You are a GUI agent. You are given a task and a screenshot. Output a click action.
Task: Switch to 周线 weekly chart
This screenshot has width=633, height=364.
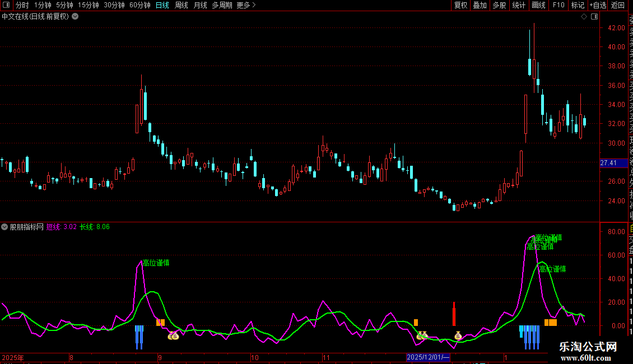click(x=181, y=5)
